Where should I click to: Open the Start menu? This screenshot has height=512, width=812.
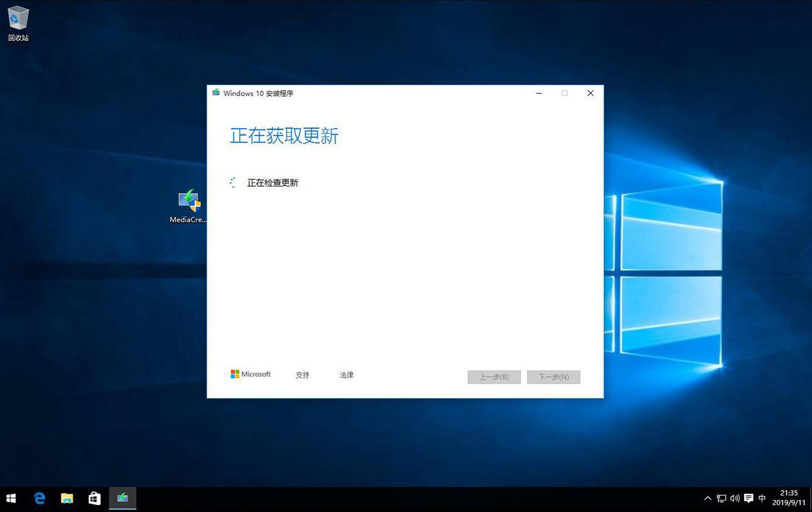(11, 498)
